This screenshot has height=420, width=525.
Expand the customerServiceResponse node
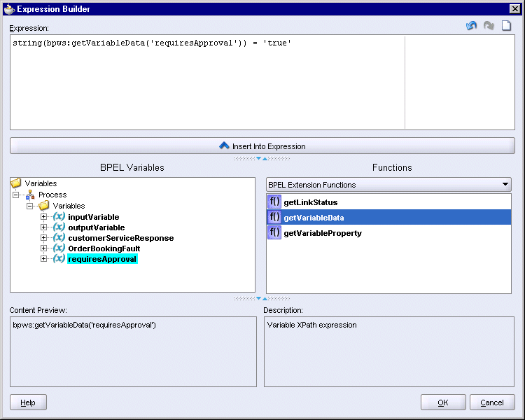pos(43,237)
